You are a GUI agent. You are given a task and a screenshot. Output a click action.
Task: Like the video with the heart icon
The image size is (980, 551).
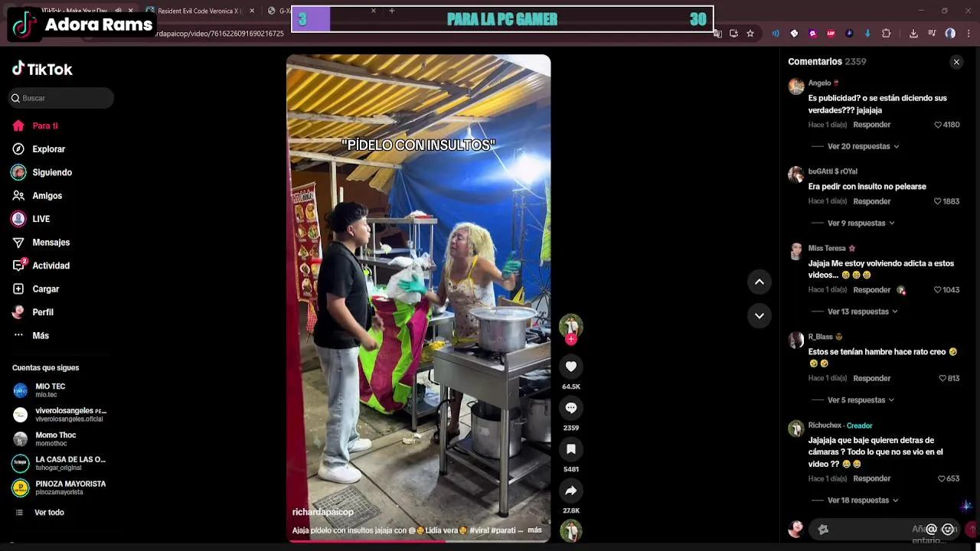570,367
